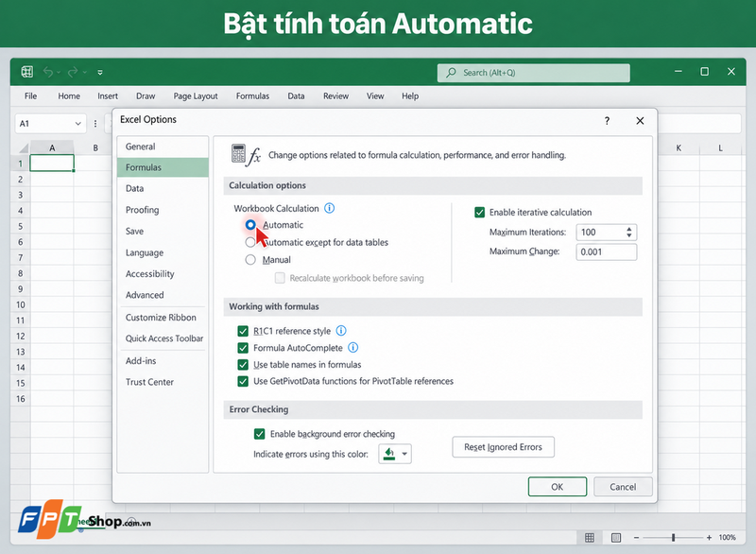Screen dimensions: 756x554
Task: Select the Manual calculation radio button
Action: [250, 260]
